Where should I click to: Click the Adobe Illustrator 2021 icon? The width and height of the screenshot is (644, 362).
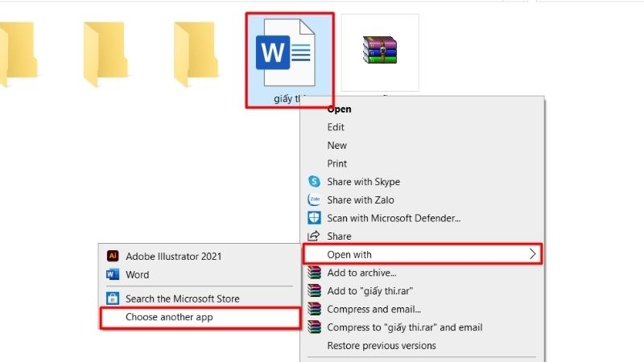[x=113, y=257]
